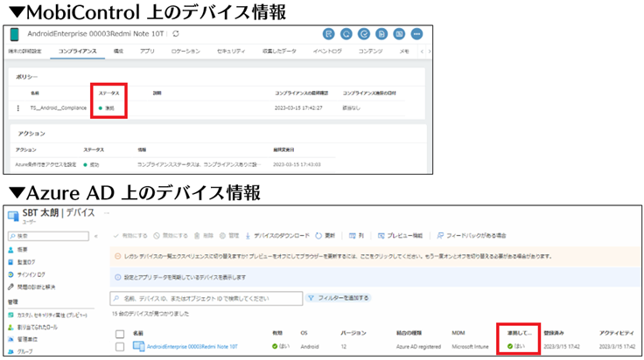Switch to the ロケーション tab

(185, 52)
